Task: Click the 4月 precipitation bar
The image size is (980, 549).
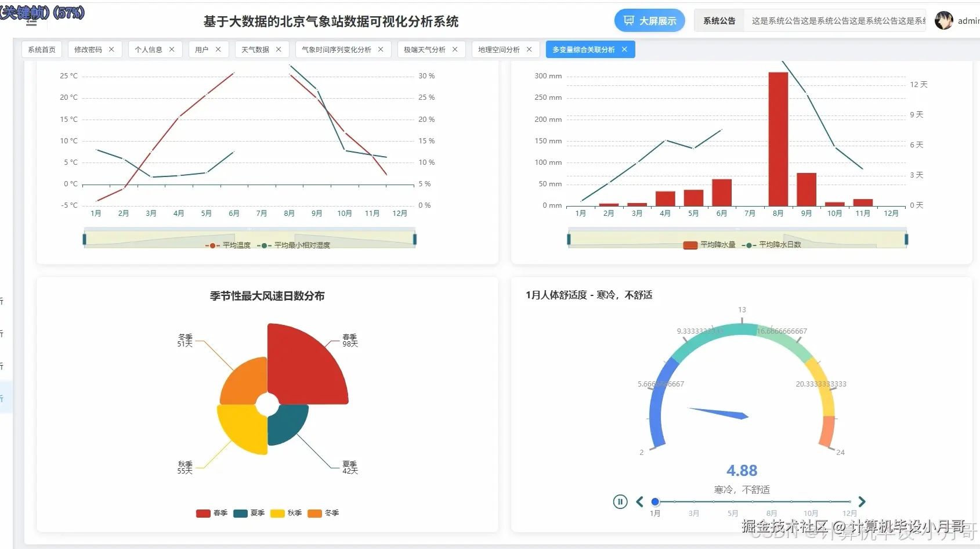Action: click(666, 198)
